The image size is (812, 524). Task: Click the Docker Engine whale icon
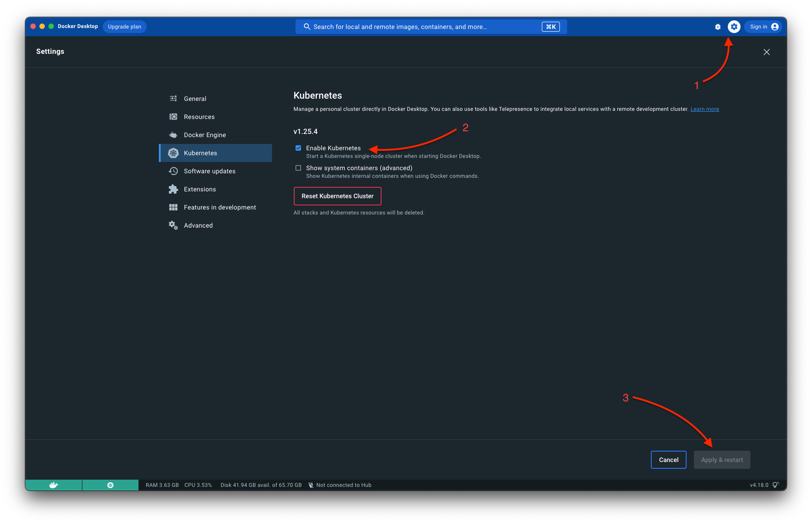point(173,134)
